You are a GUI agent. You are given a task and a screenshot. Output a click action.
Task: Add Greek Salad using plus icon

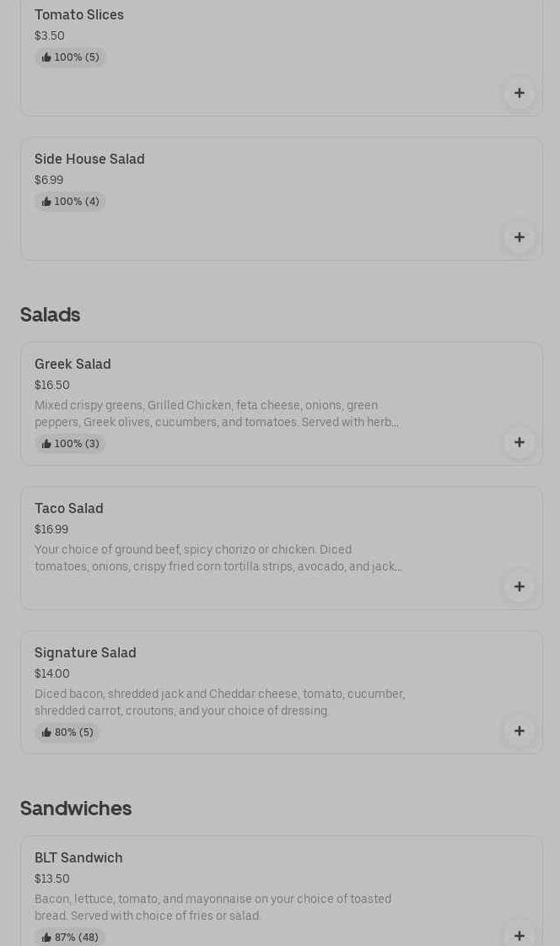coord(519,442)
